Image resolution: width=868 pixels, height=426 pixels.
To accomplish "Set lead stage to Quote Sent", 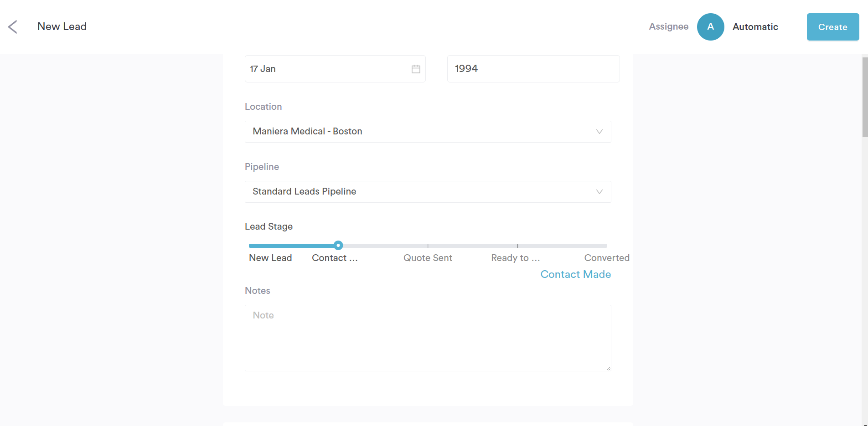I will pyautogui.click(x=428, y=258).
